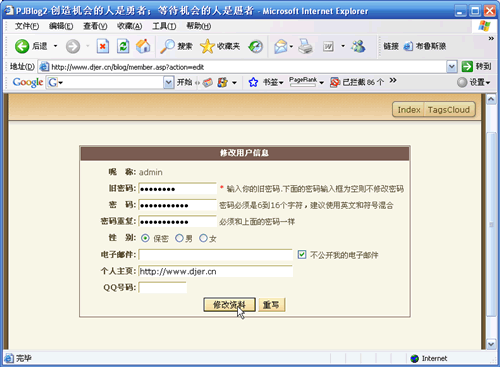Screen dimensions: 500x367
Task: Open the 工具(T) menu
Action: point(164,26)
